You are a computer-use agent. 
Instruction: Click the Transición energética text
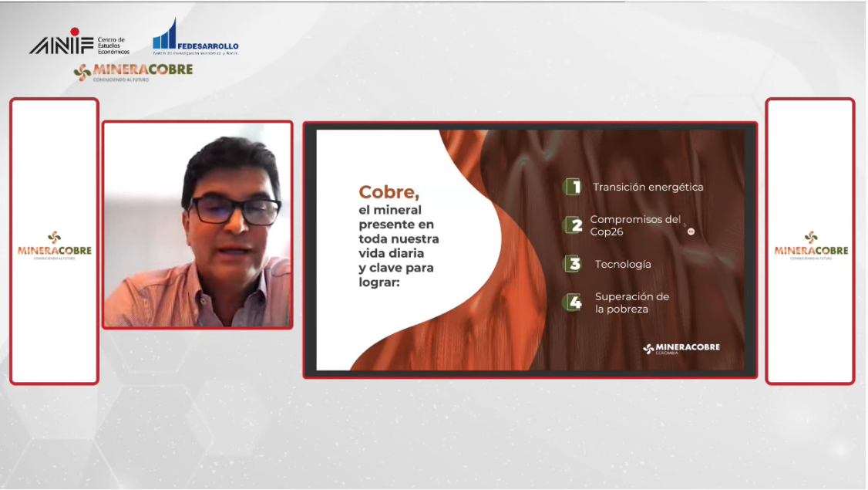[648, 188]
